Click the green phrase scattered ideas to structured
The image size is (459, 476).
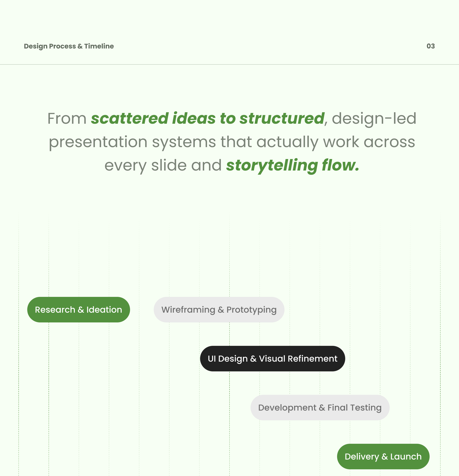[208, 118]
